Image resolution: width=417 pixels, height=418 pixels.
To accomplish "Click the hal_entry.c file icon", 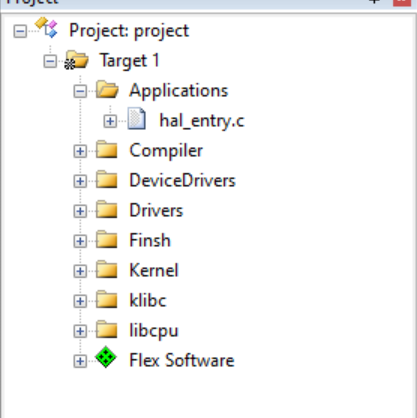I will [x=137, y=118].
